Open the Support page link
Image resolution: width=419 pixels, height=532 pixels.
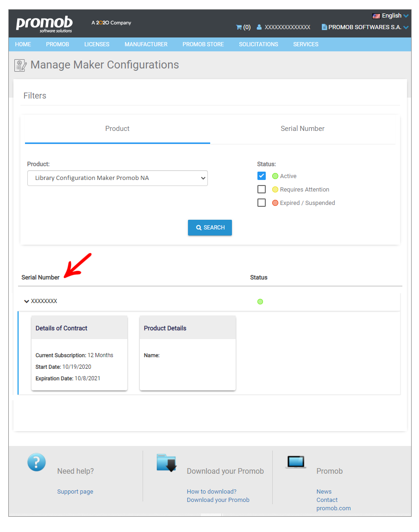click(x=75, y=492)
